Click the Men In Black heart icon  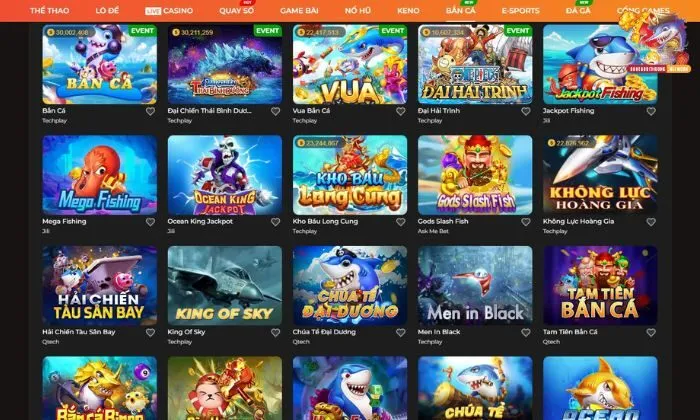pos(526,333)
